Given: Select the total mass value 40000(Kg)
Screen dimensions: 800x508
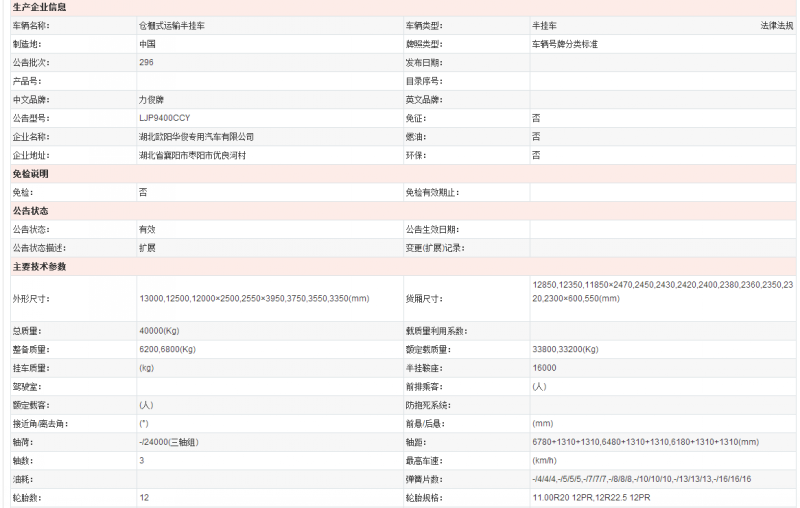Looking at the screenshot, I should 159,330.
